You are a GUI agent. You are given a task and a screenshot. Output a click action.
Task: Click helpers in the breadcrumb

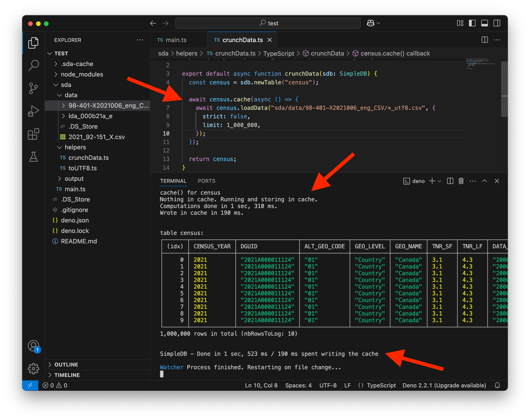tap(187, 53)
